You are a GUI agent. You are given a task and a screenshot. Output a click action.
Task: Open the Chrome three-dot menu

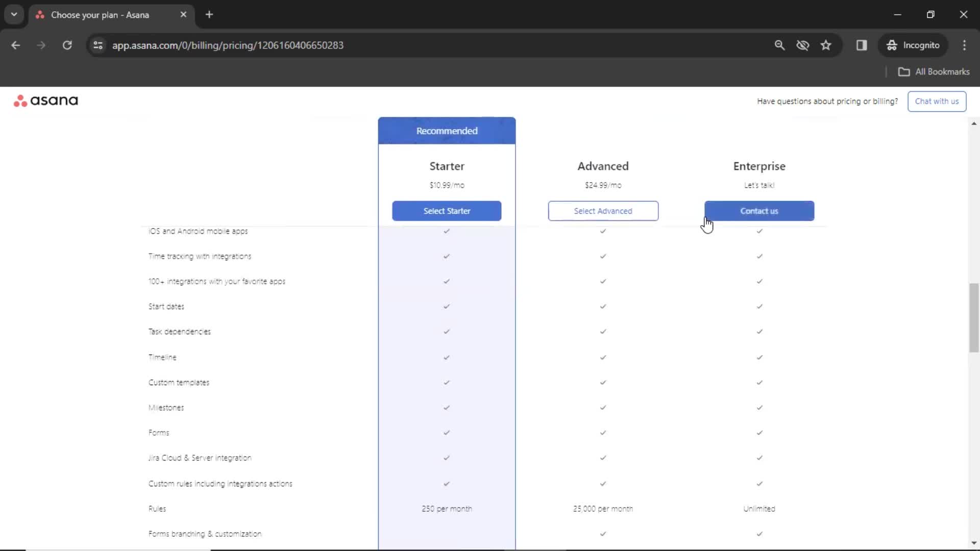[964, 45]
